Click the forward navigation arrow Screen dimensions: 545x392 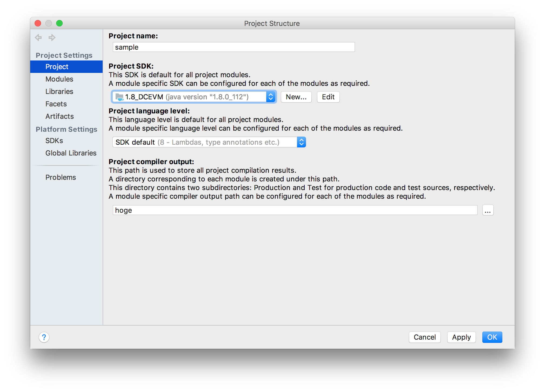pos(51,38)
